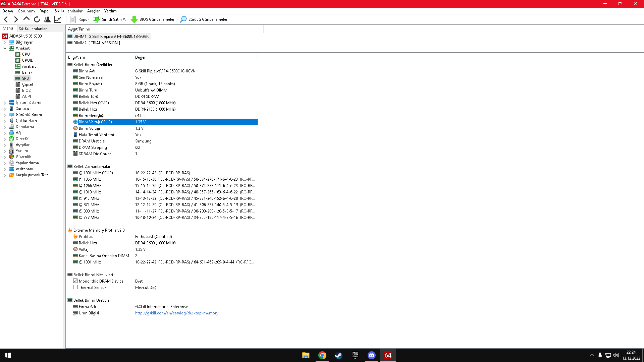Collapse the Anakart tree node
The image size is (644, 362).
[x=5, y=48]
